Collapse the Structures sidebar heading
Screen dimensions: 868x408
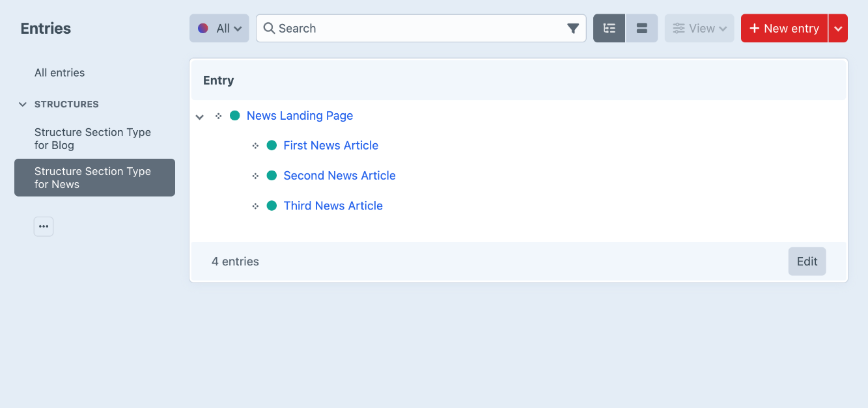pyautogui.click(x=23, y=104)
